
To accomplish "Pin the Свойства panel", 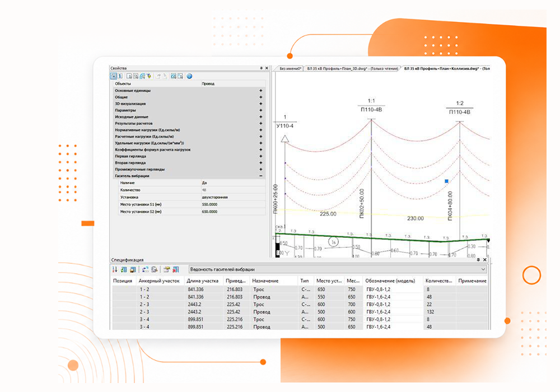I will (261, 68).
